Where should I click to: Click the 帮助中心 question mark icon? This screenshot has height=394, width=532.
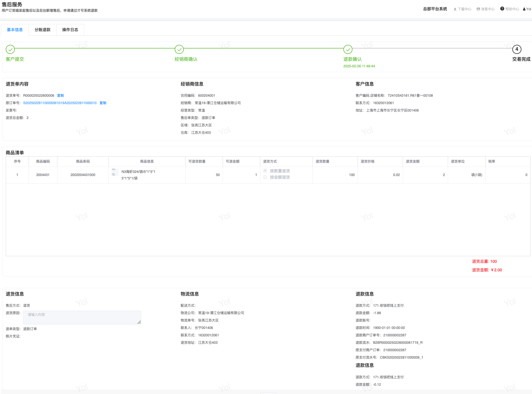(502, 9)
